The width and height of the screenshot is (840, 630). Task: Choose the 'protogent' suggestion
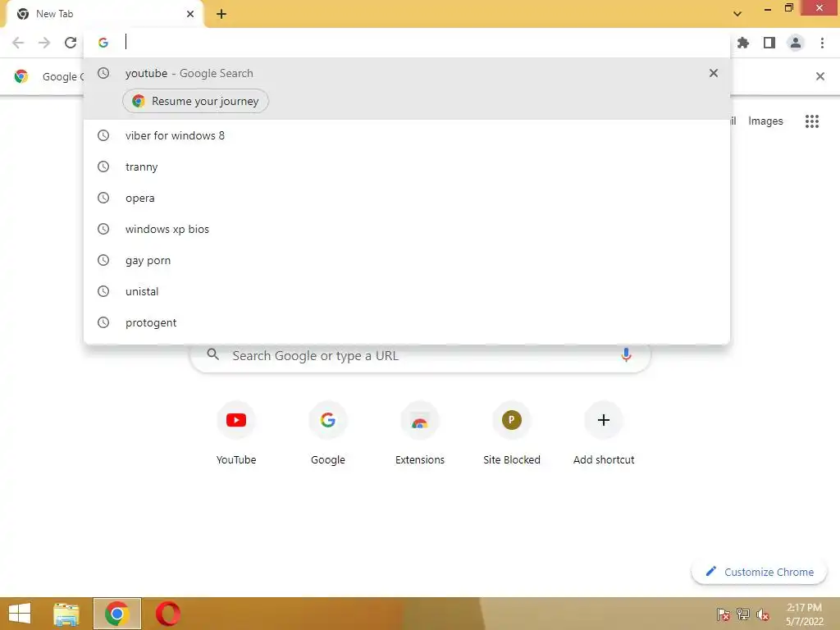coord(407,322)
